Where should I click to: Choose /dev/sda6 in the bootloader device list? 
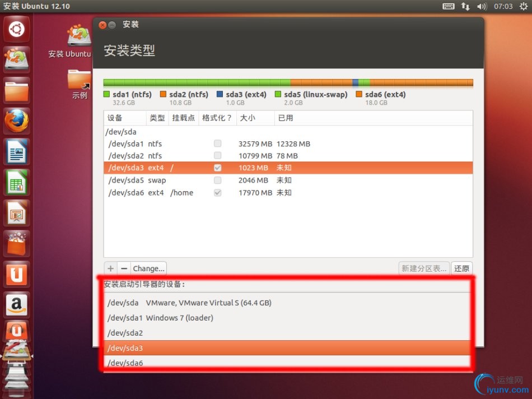click(x=287, y=363)
